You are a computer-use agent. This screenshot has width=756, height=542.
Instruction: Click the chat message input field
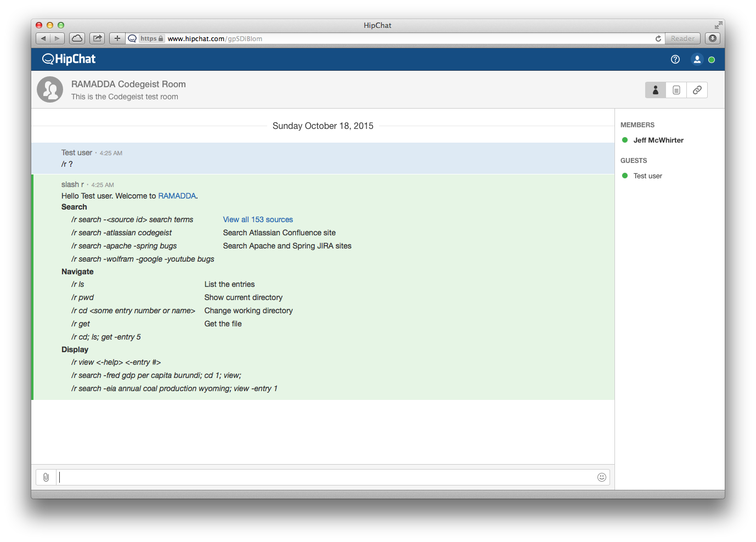pos(326,477)
